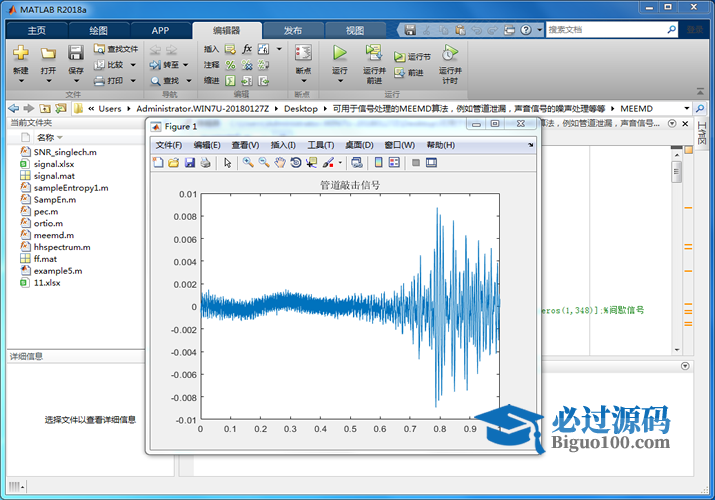The height and width of the screenshot is (500, 715).
Task: Click the Link Plot icon in Figure 1
Action: [x=357, y=162]
